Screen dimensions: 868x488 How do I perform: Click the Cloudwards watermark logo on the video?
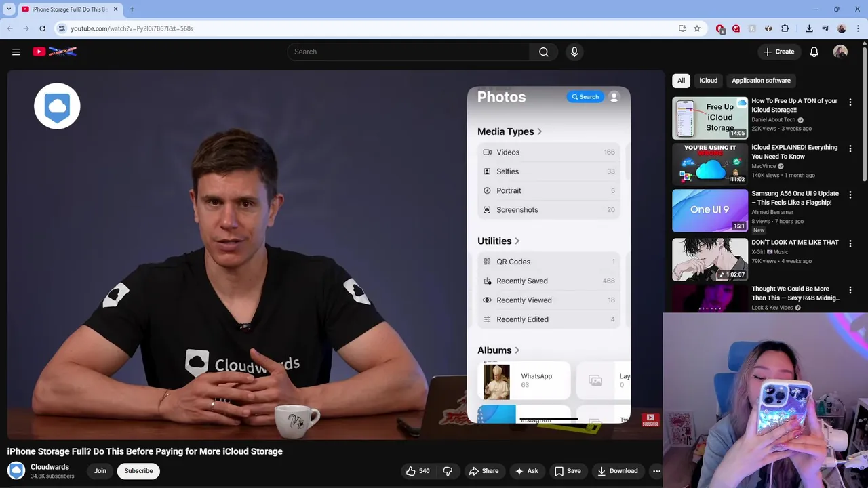click(57, 106)
